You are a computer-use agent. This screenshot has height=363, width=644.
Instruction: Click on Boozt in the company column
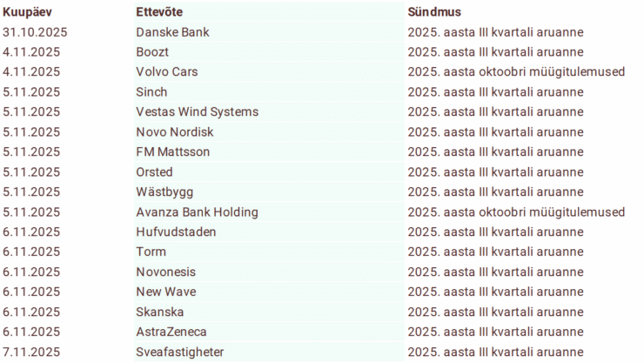[153, 52]
